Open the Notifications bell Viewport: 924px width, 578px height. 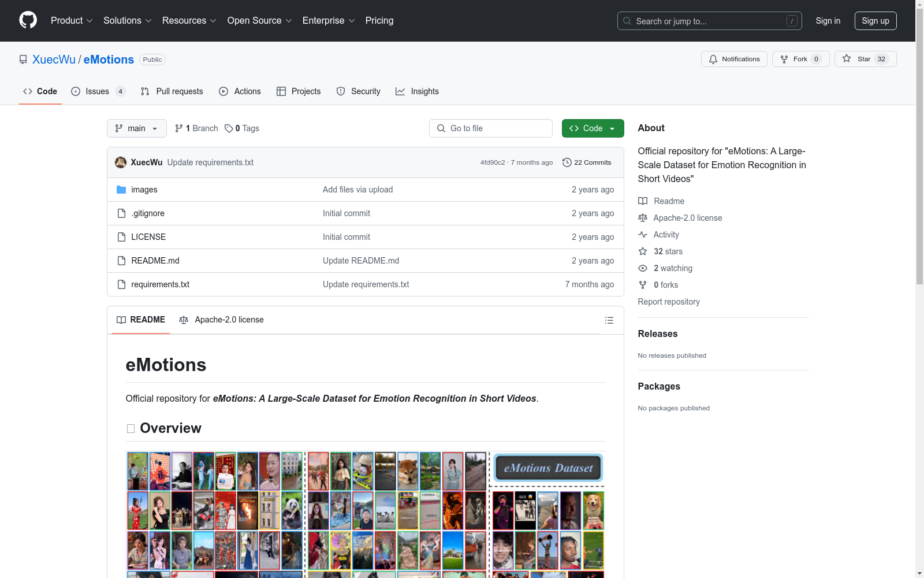tap(713, 59)
